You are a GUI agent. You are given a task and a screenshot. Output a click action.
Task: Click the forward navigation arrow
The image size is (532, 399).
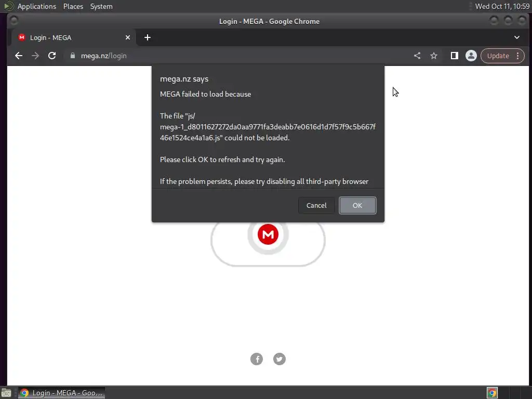(x=35, y=56)
